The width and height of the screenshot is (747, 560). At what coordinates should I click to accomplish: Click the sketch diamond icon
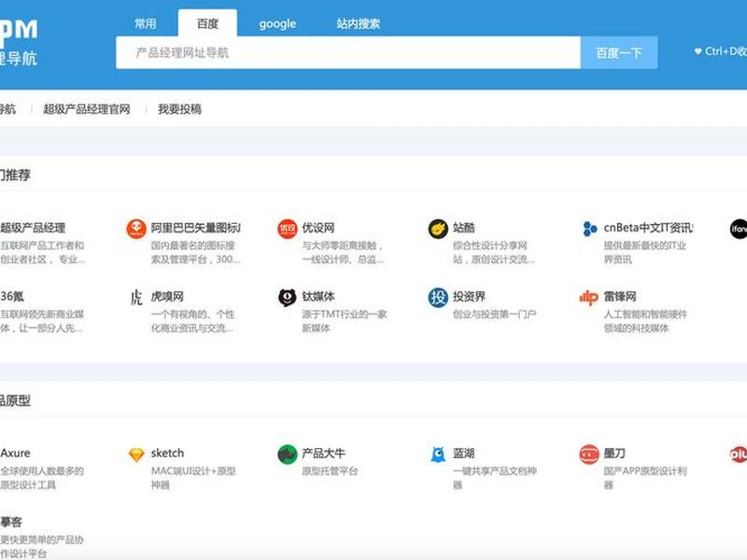pos(136,455)
